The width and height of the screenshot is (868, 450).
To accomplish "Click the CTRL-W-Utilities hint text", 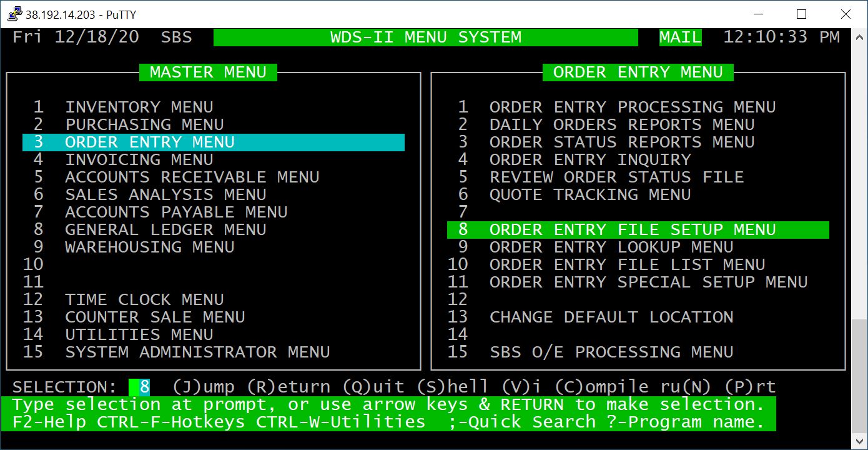I will coord(341,422).
